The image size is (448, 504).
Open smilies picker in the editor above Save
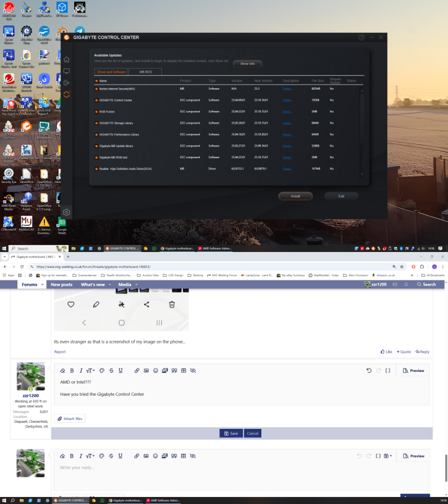pos(156,370)
